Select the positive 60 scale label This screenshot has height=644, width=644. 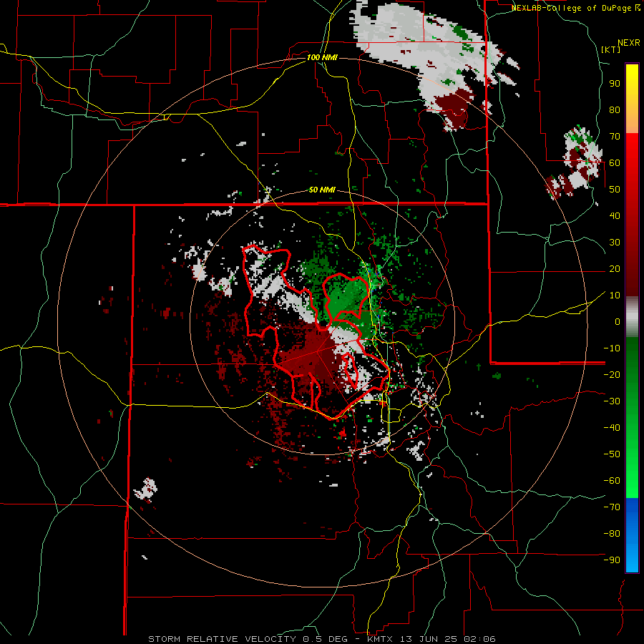click(x=615, y=163)
